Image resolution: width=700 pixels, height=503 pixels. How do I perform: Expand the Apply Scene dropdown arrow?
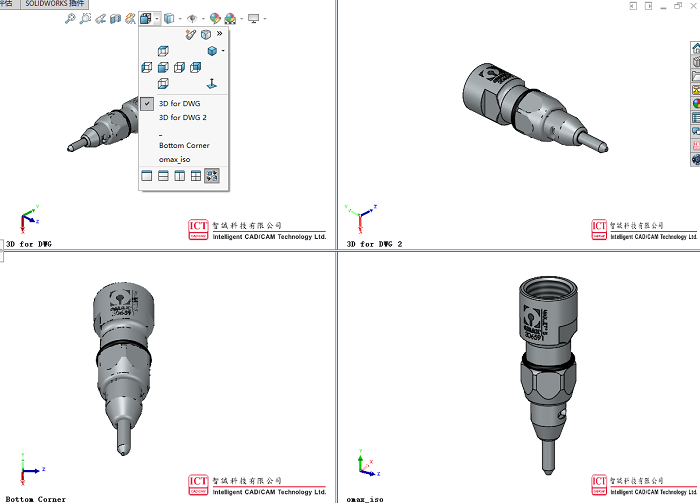(242, 19)
